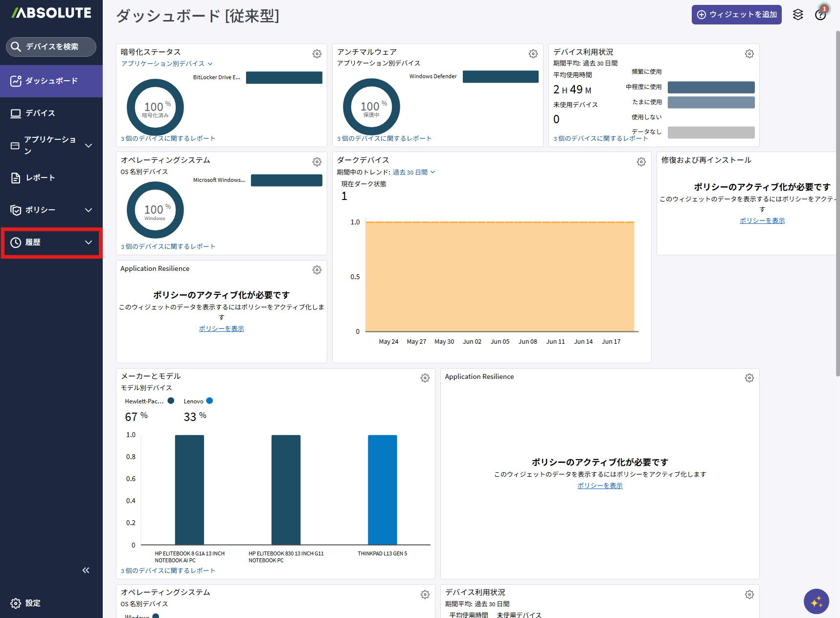The width and height of the screenshot is (840, 618).
Task: Click the デバイスを検索 search field
Action: tap(51, 47)
